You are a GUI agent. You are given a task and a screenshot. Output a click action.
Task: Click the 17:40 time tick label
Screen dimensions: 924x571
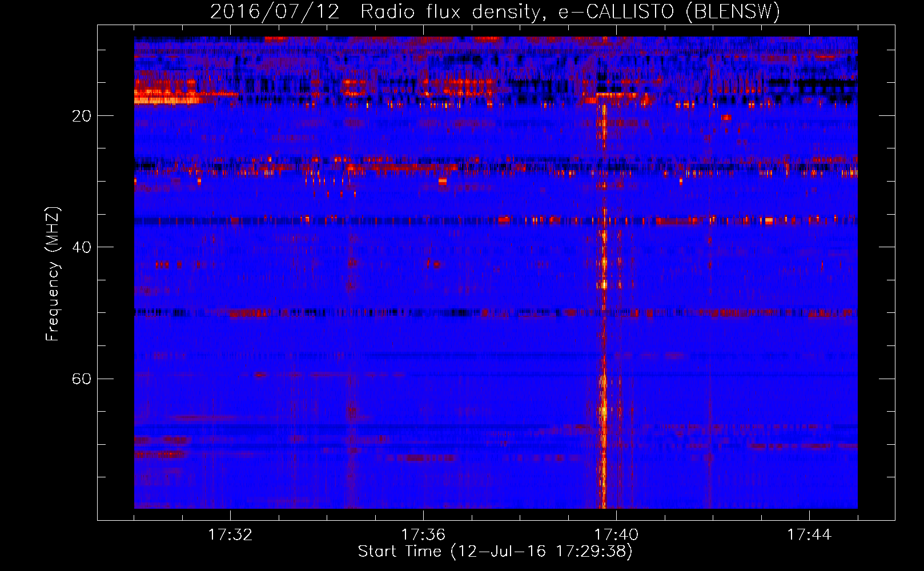point(616,534)
